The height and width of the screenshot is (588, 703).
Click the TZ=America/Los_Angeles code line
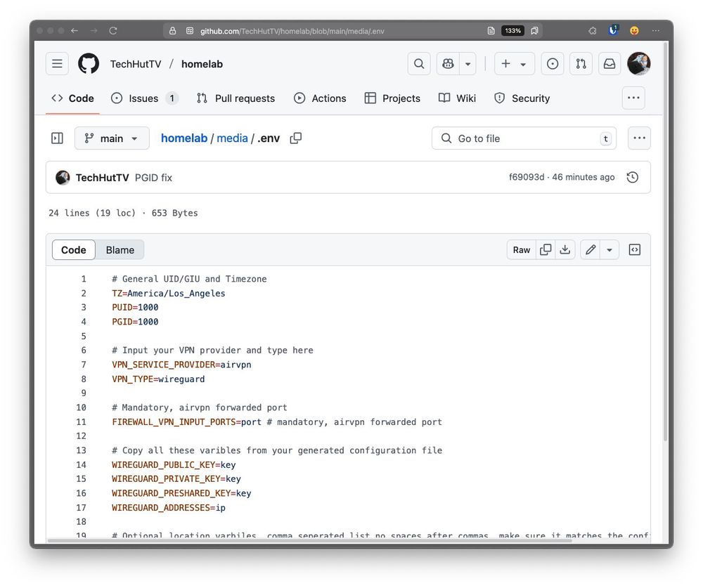pyautogui.click(x=169, y=293)
